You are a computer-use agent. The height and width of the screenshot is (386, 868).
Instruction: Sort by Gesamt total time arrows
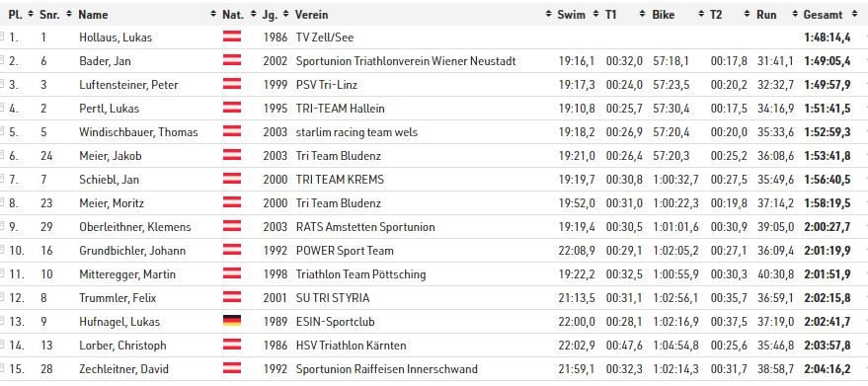pos(854,15)
